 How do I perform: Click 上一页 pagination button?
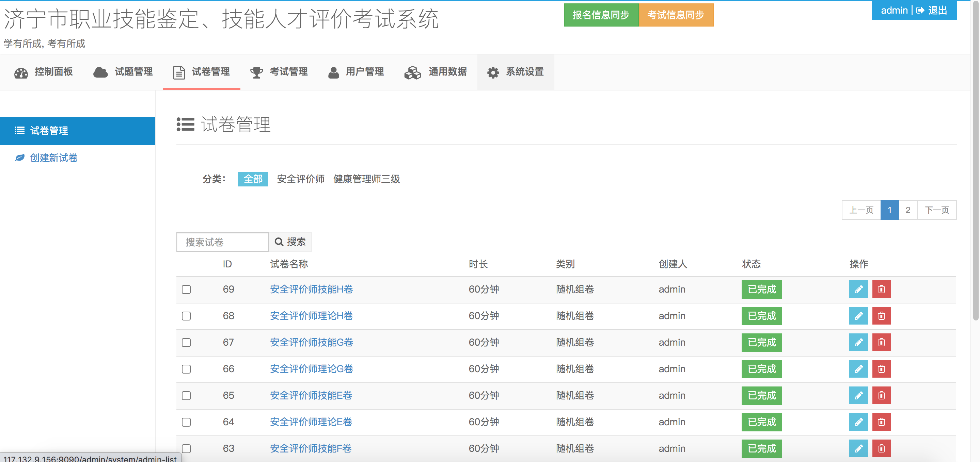862,210
